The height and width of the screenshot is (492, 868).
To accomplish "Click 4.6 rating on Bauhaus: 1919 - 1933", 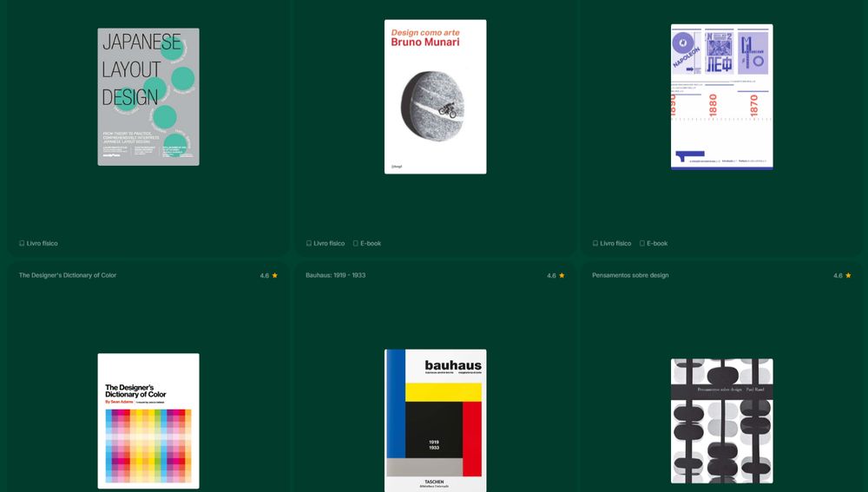I will [551, 275].
